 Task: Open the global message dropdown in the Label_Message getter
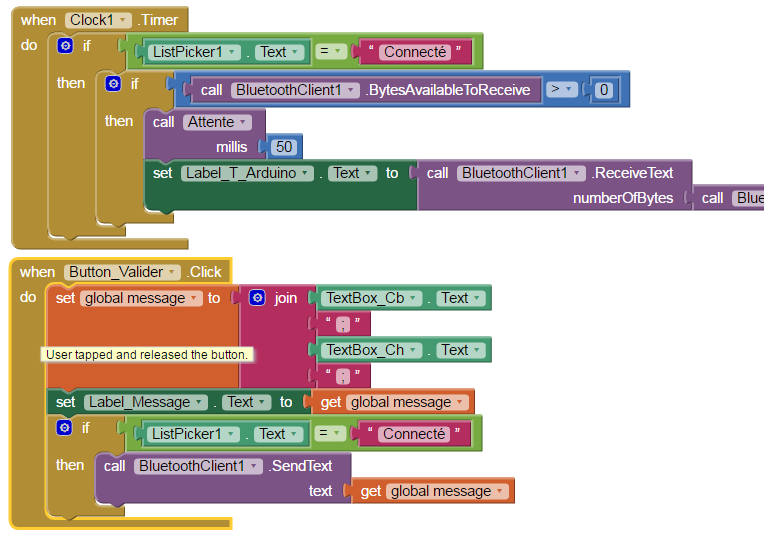point(407,402)
